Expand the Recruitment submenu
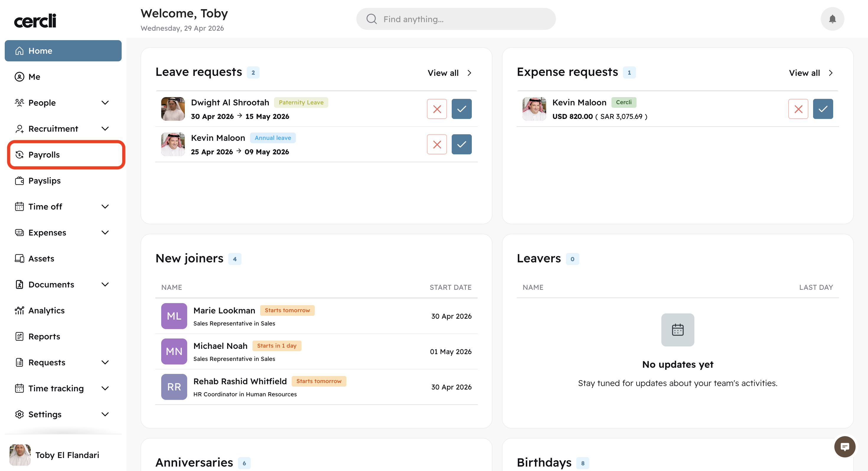This screenshot has height=471, width=868. point(105,128)
